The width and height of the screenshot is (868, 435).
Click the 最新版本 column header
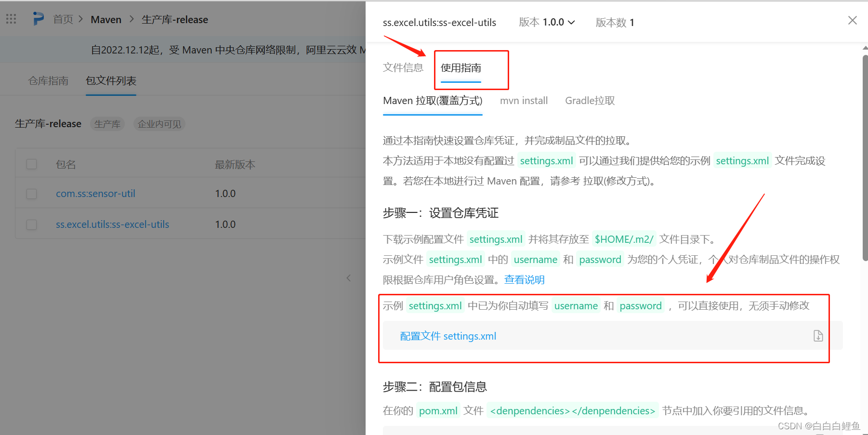(x=235, y=164)
